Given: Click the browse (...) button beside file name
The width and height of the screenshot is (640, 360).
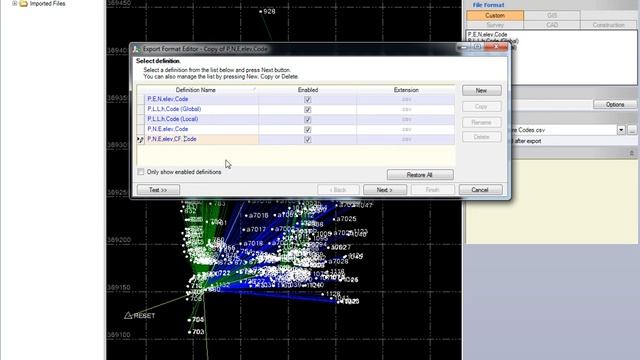Looking at the screenshot, I should [x=632, y=130].
